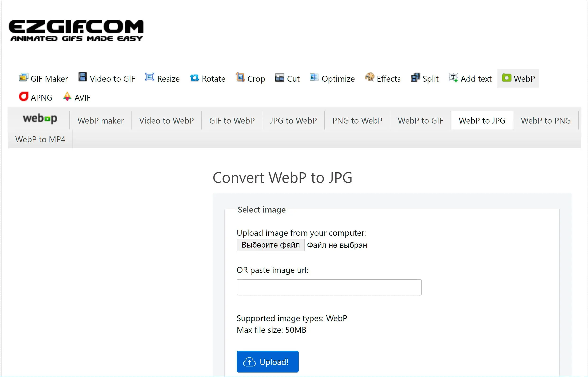Switch to the GIF to WebP tab
The height and width of the screenshot is (377, 588).
point(232,120)
